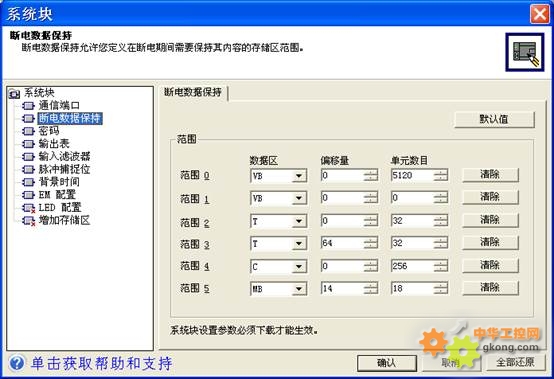The image size is (554, 379).
Task: Switch to the 断电数据保持 tab
Action: point(193,93)
